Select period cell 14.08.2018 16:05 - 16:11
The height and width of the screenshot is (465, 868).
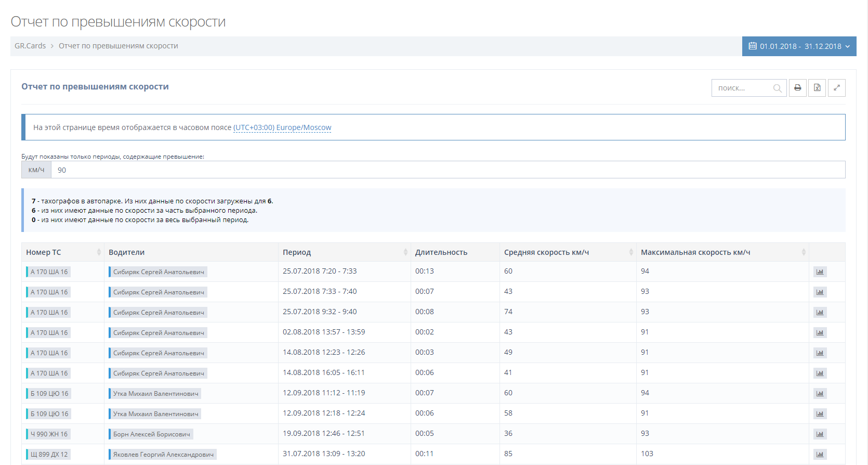(324, 372)
